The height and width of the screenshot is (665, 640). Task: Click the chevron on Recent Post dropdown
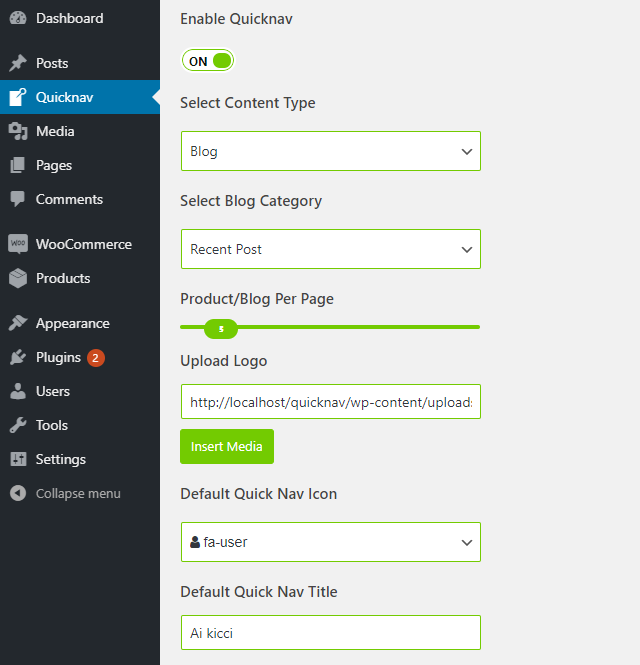coord(467,249)
